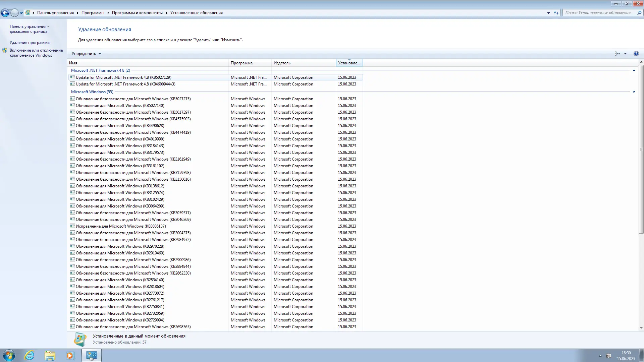Click the refresh button beside address bar
The image size is (644, 362).
[556, 13]
